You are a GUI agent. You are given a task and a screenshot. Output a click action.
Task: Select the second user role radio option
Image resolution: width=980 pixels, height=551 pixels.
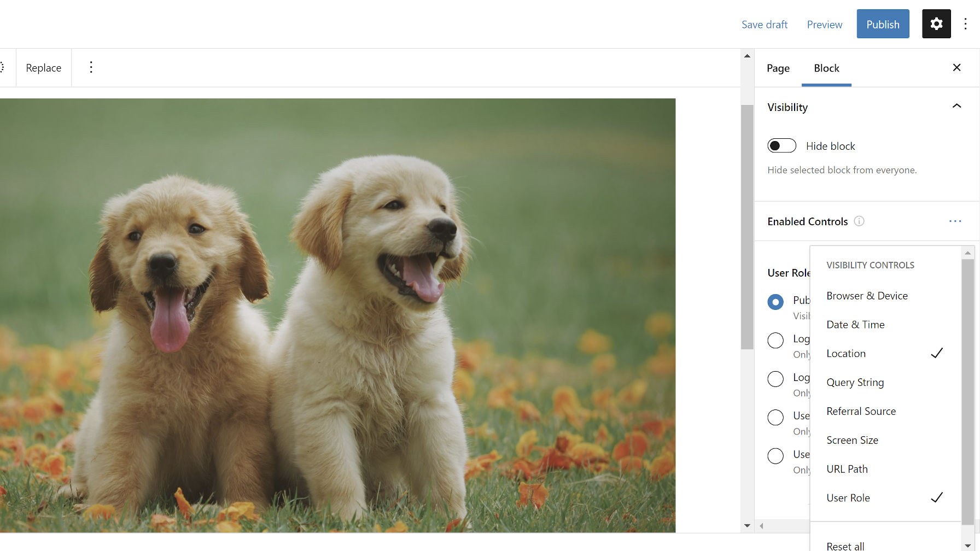click(x=775, y=340)
